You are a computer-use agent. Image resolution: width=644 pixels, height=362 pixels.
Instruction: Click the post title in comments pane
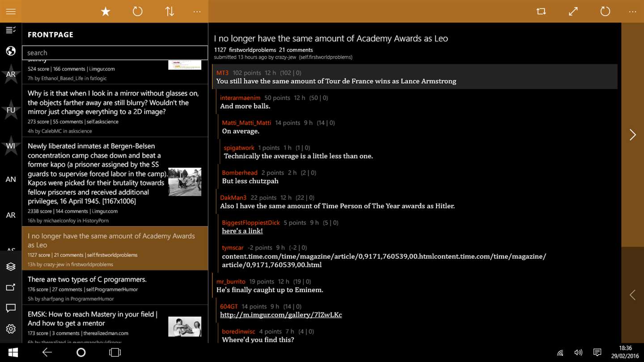331,38
